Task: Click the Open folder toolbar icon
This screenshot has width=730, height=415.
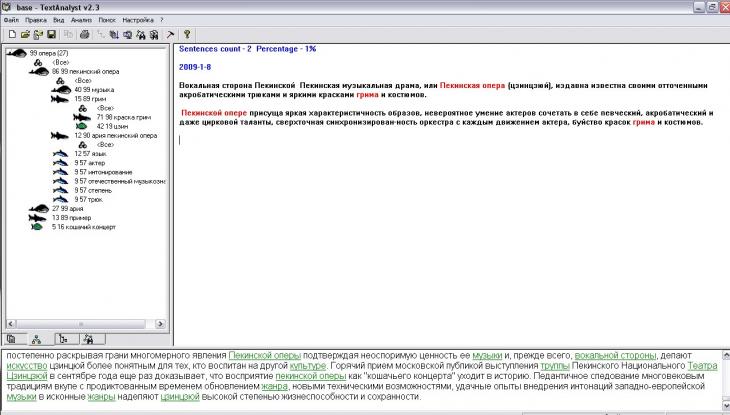Action: pyautogui.click(x=25, y=34)
